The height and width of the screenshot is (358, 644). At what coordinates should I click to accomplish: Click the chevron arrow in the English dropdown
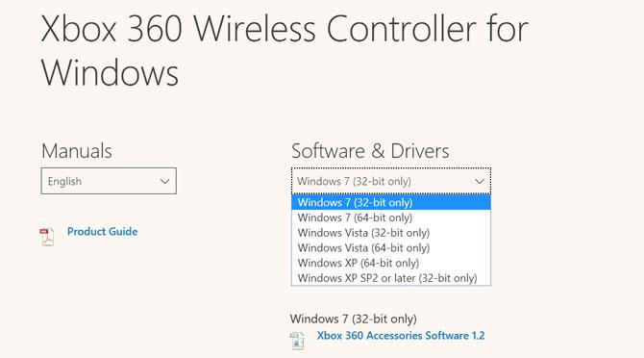(164, 181)
